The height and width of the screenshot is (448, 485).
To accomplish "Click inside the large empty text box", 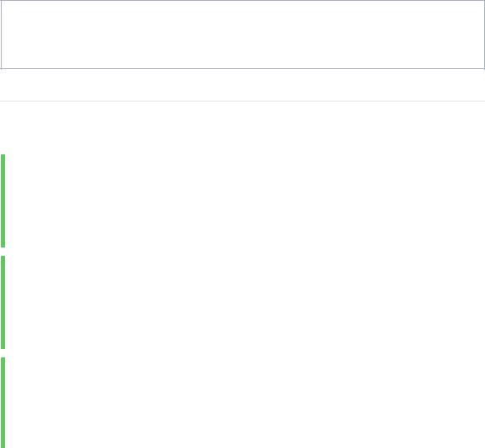I will (242, 34).
